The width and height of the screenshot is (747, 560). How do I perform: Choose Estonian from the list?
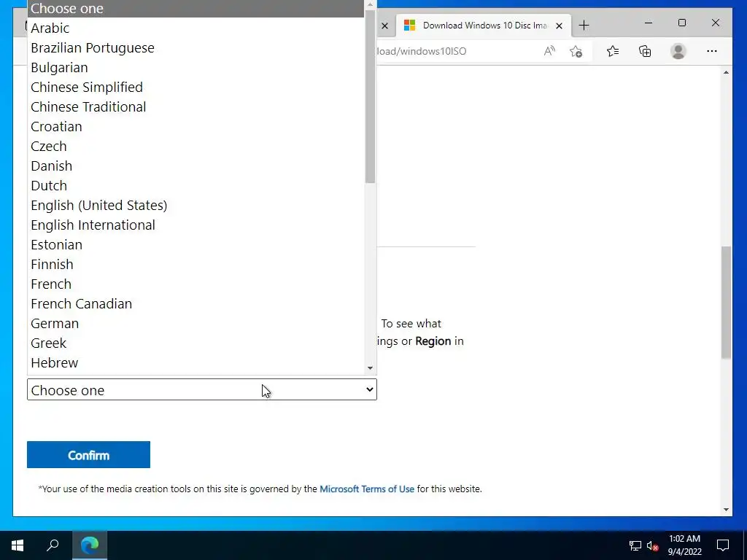pyautogui.click(x=196, y=245)
